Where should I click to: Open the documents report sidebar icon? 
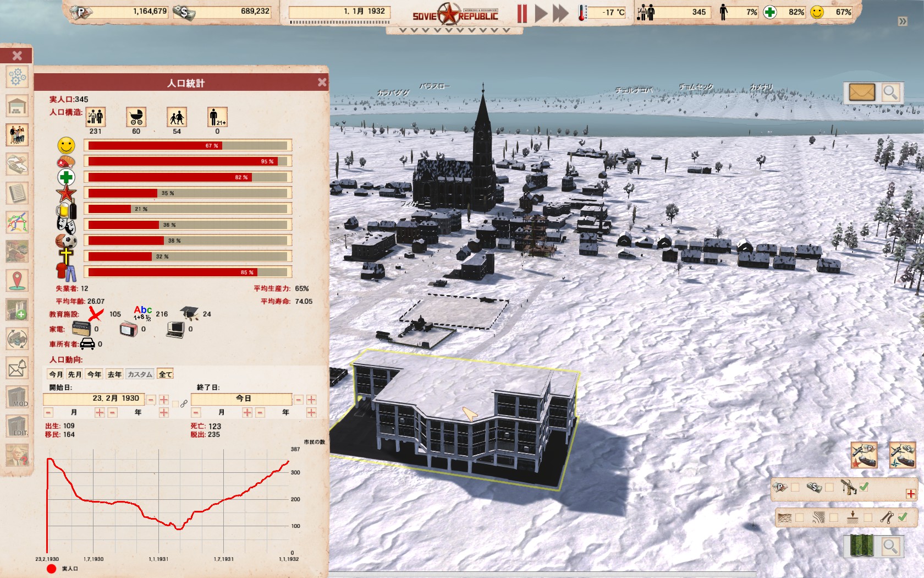[17, 193]
